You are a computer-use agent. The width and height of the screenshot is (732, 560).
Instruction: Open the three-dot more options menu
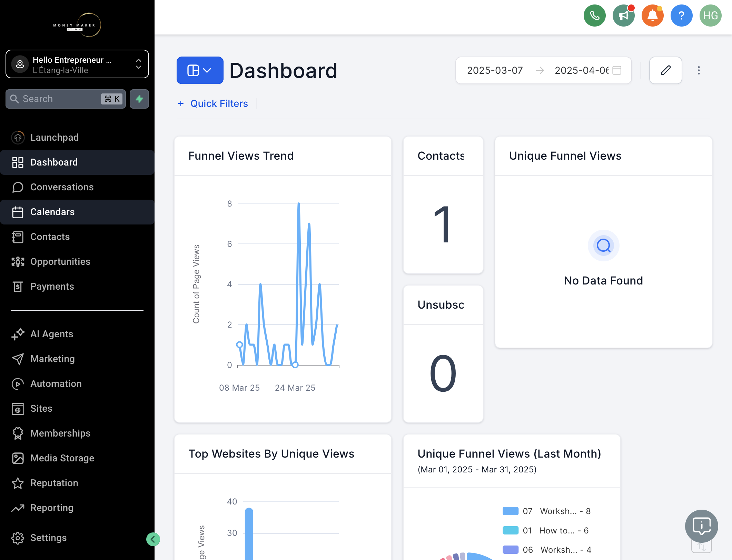tap(699, 70)
